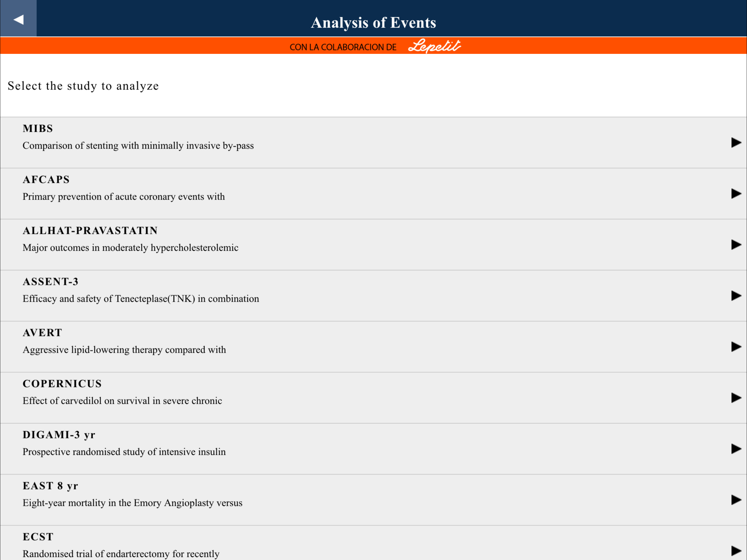The width and height of the screenshot is (747, 560).
Task: Click 'Select the study to analyze' heading
Action: pos(83,86)
